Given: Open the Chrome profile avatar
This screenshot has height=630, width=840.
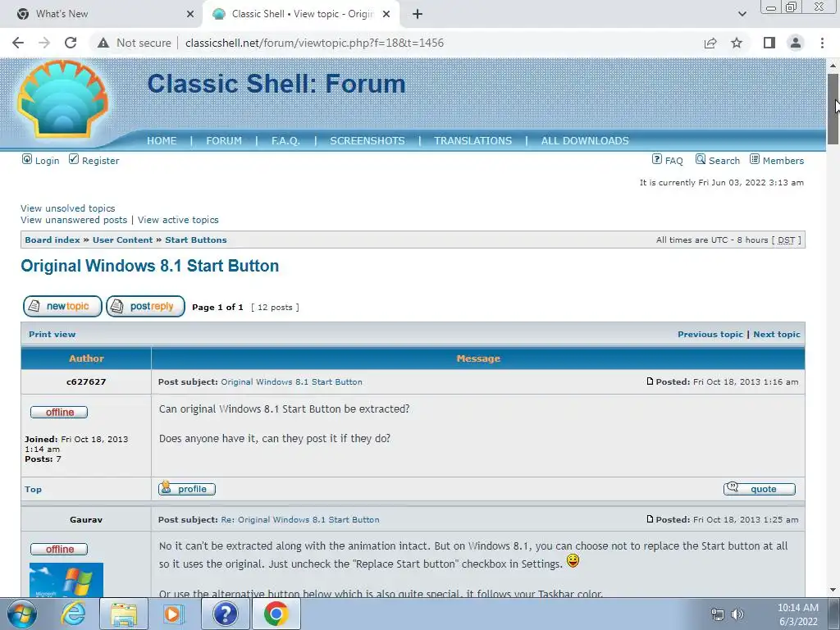Looking at the screenshot, I should pyautogui.click(x=796, y=43).
